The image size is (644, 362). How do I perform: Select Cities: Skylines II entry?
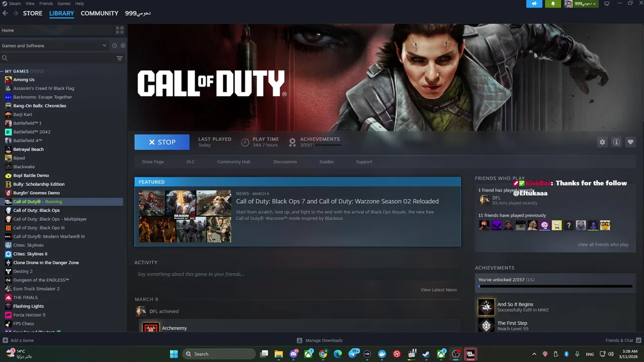30,254
